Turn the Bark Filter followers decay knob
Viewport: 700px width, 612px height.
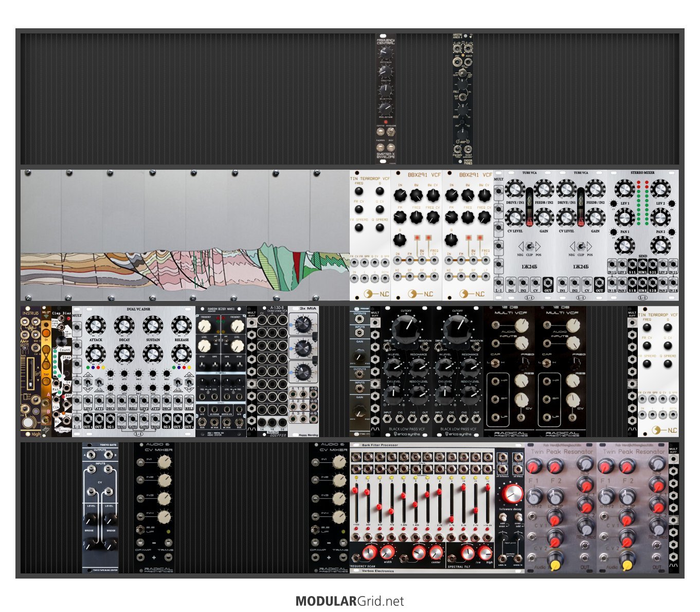[x=512, y=494]
